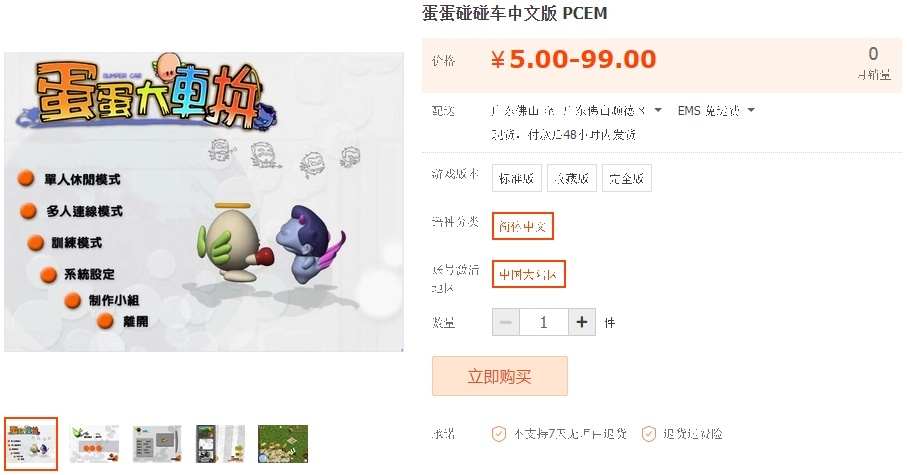Open the third product thumbnail
The image size is (907, 475).
(x=157, y=444)
